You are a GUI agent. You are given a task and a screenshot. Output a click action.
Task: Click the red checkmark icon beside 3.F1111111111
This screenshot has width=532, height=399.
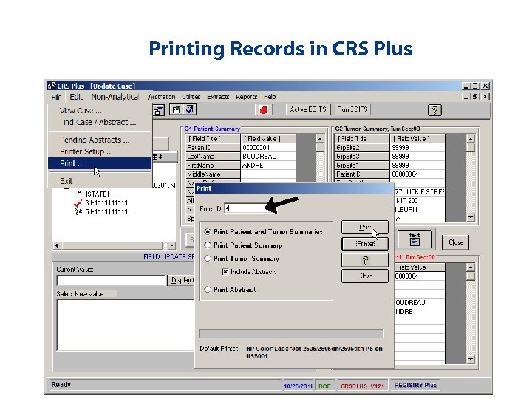click(78, 203)
